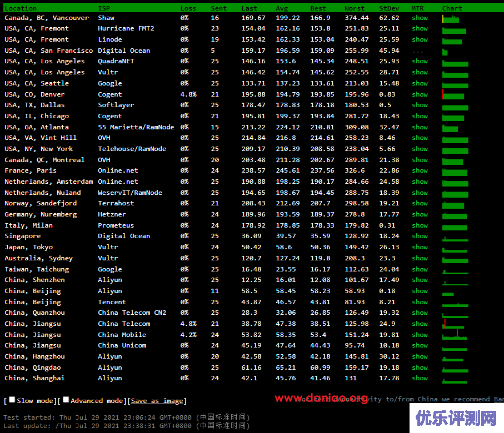Show MTR for Nuremberg Hetzner row
The height and width of the screenshot is (433, 504).
pos(420,215)
